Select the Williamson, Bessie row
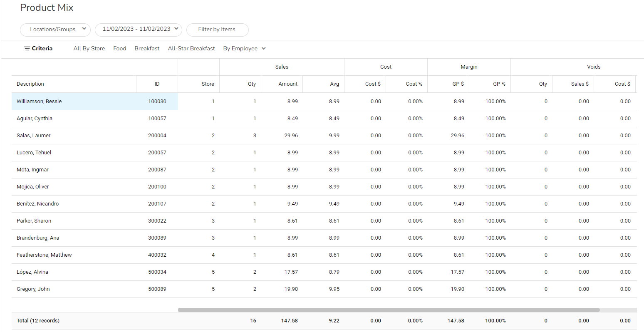644x332 pixels. tap(39, 102)
